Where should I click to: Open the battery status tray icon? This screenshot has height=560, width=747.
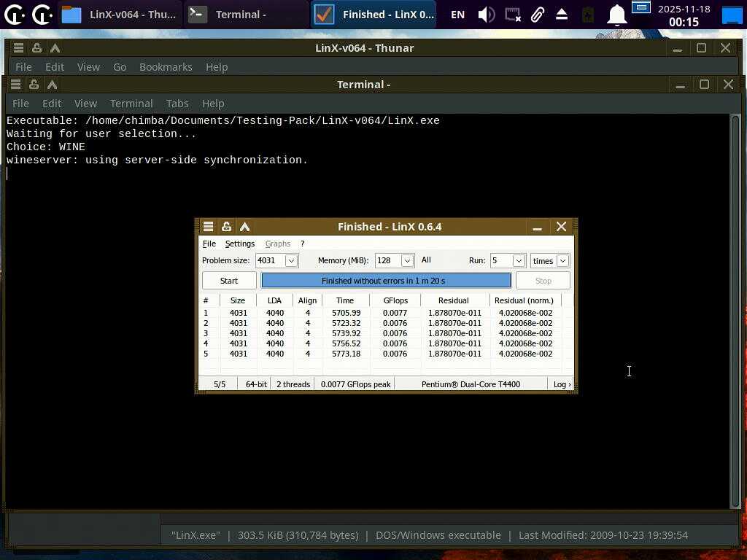tap(589, 15)
